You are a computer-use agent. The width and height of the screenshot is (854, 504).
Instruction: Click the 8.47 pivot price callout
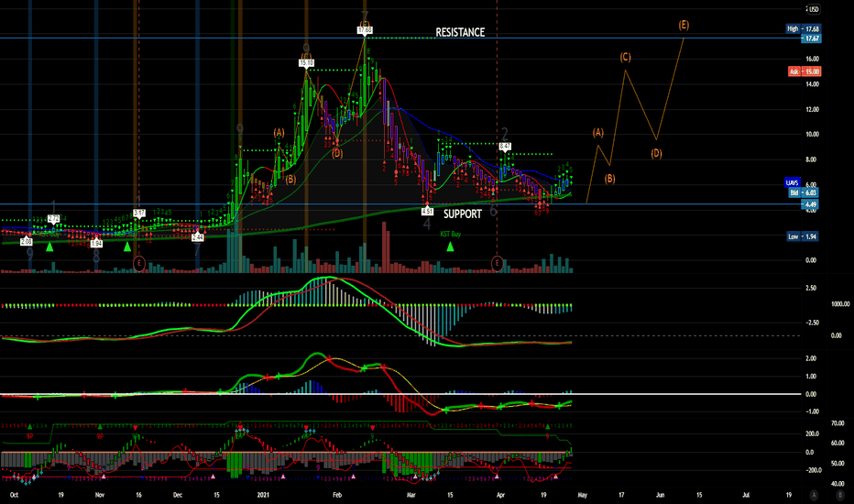[x=505, y=147]
